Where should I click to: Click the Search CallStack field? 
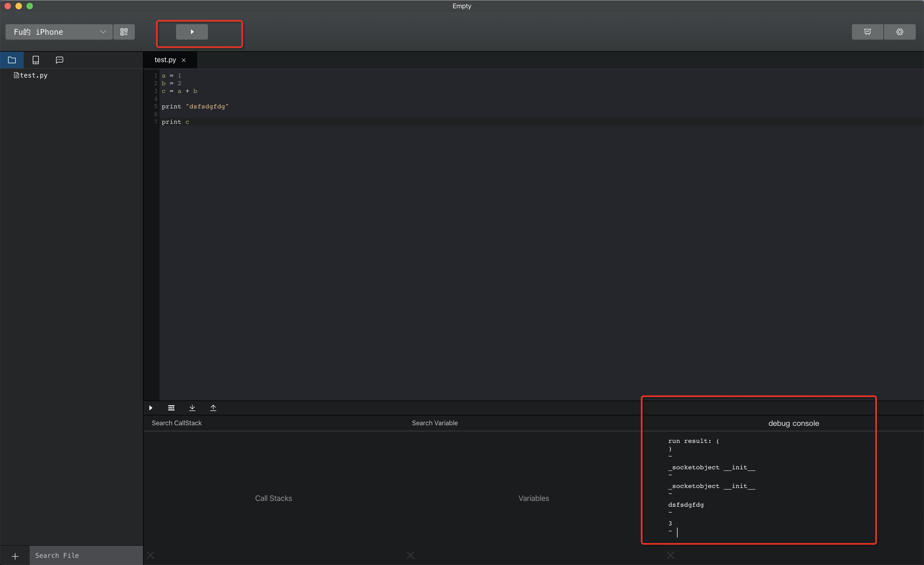(177, 423)
